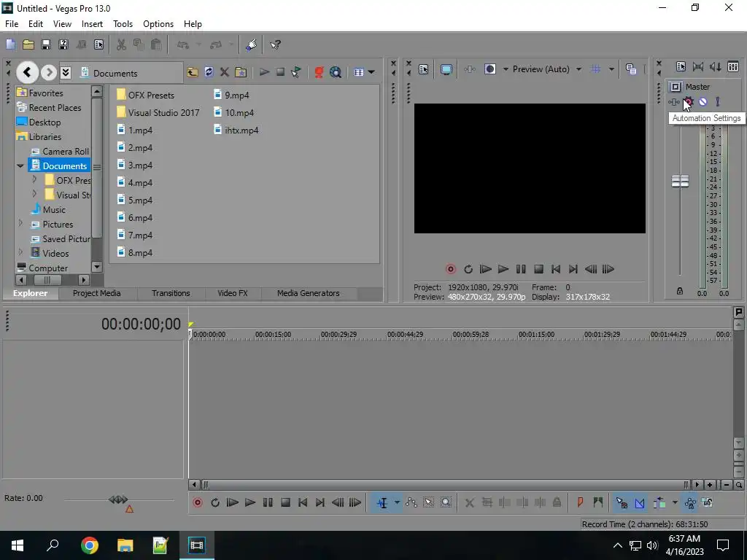
Task: Open the Explorer recent folders chevron dropdown
Action: click(66, 72)
